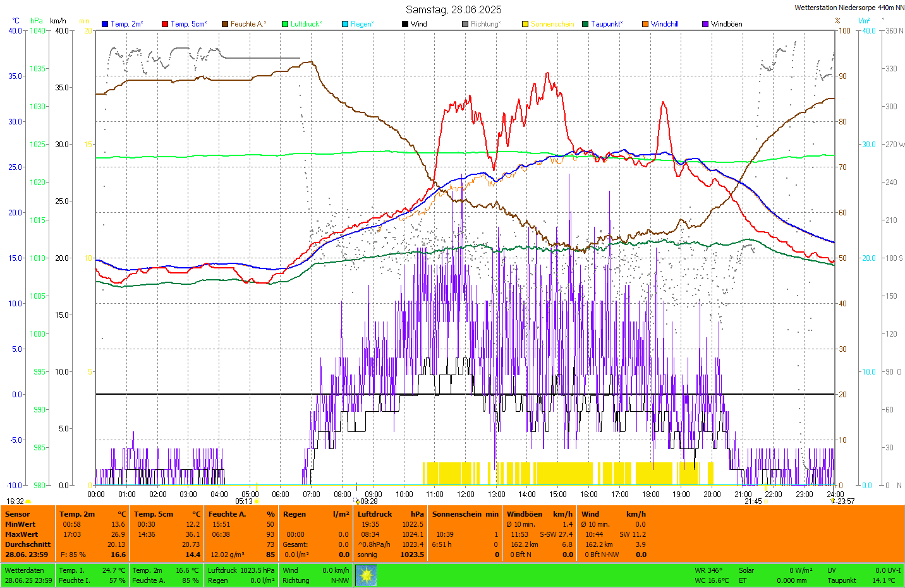Select the Luftdruck hPa column header
905x588 pixels.
point(391,514)
